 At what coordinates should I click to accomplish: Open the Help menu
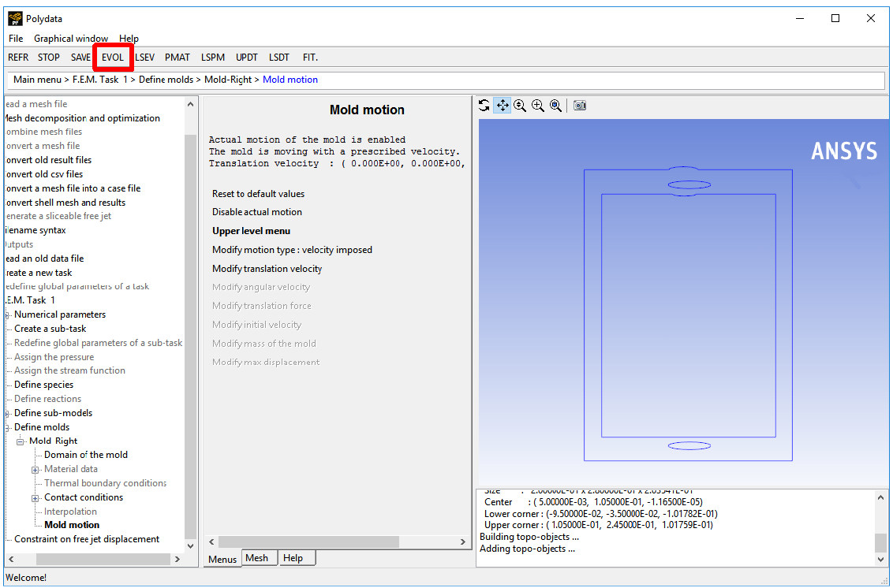tap(129, 38)
